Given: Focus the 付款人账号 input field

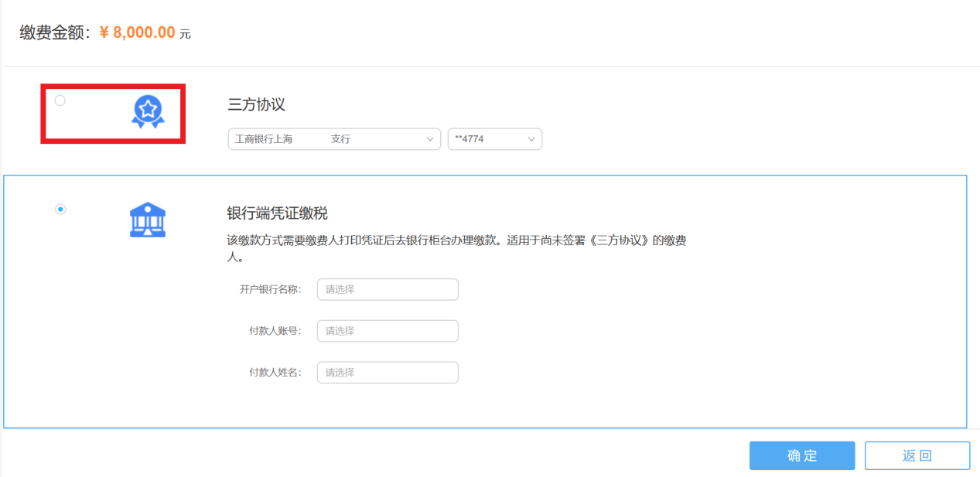Looking at the screenshot, I should [388, 331].
